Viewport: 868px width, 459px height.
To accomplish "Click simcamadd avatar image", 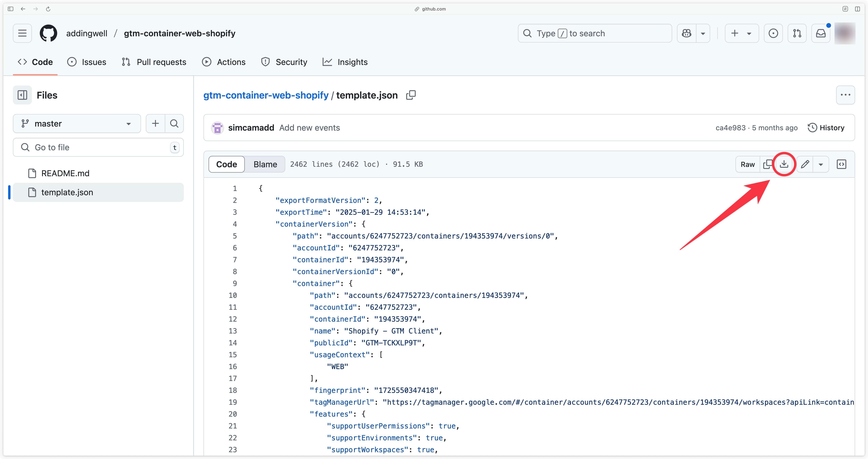I will (217, 128).
